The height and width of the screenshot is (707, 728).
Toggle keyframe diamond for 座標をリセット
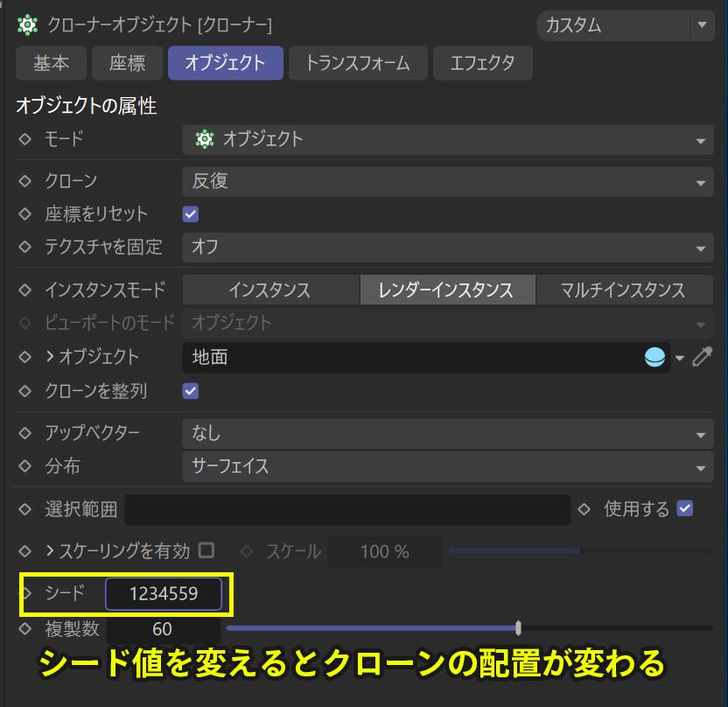point(24,214)
